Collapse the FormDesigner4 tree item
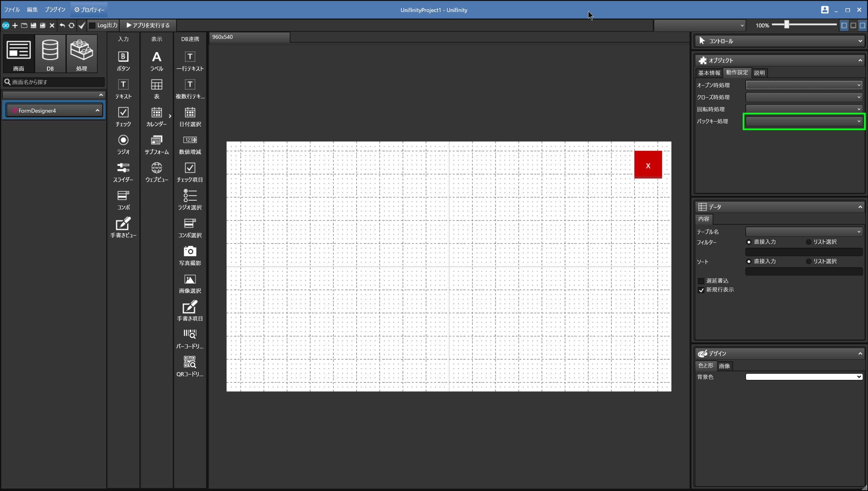The image size is (868, 491). pos(98,110)
